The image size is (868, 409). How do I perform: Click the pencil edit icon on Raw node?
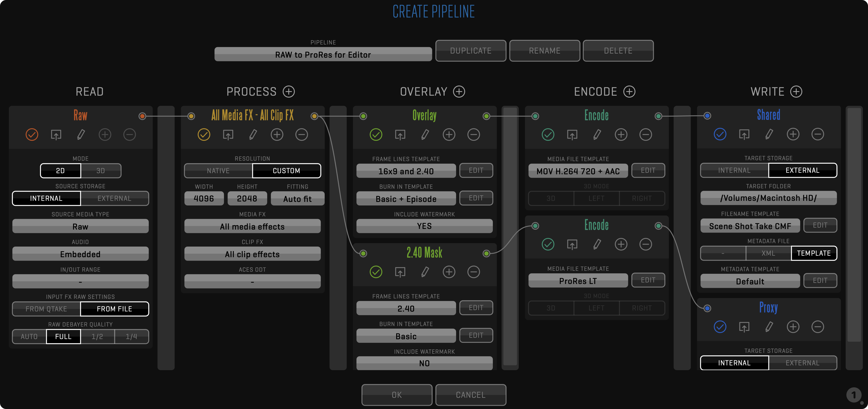(x=81, y=135)
